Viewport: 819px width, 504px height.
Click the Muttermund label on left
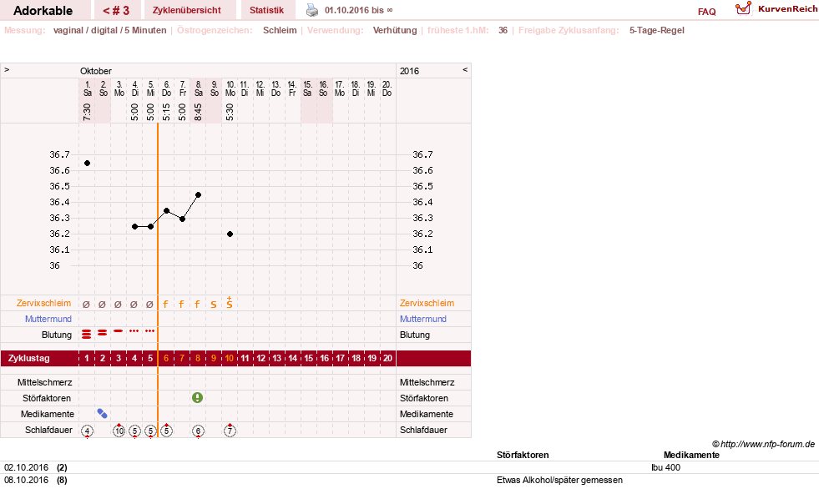[x=48, y=319]
